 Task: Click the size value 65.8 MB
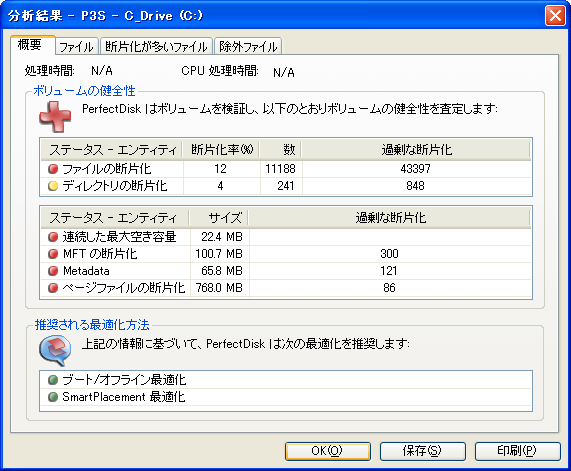pos(222,271)
